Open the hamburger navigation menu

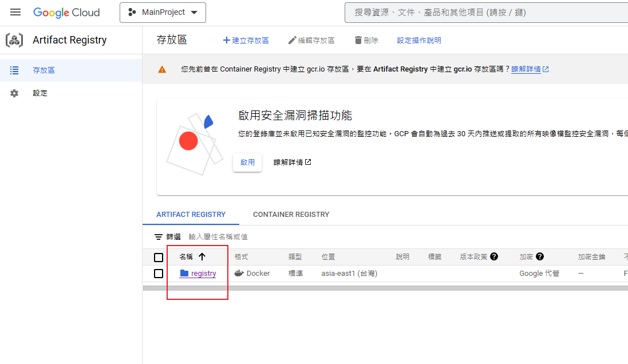point(15,13)
